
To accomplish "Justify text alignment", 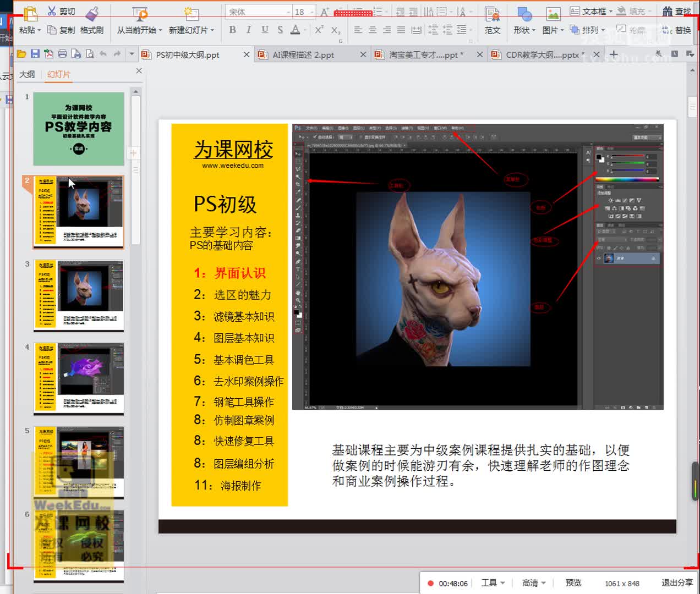I will tap(401, 30).
